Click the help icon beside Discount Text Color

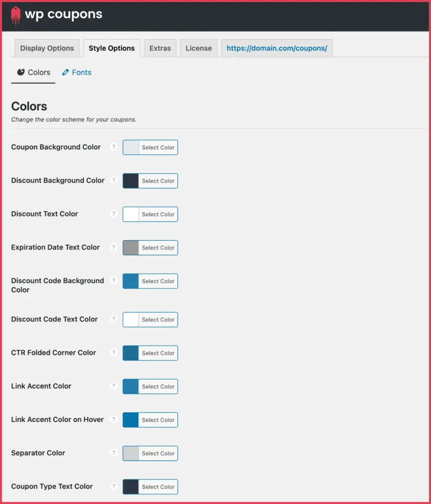[114, 214]
